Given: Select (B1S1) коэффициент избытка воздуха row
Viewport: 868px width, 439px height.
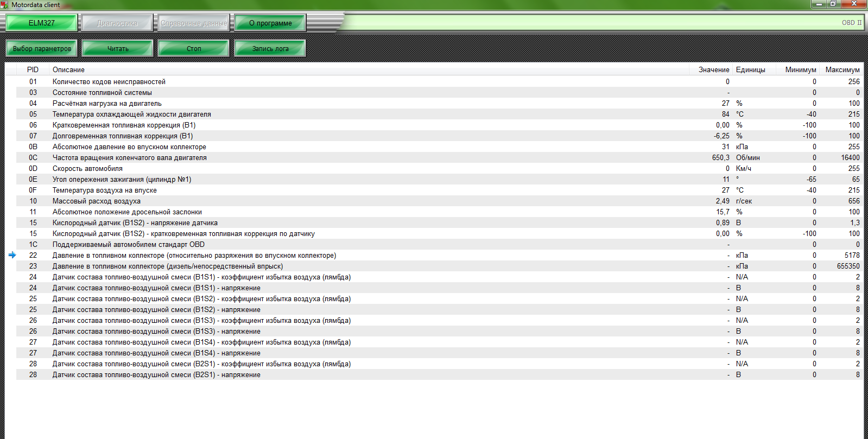Looking at the screenshot, I should (x=440, y=277).
